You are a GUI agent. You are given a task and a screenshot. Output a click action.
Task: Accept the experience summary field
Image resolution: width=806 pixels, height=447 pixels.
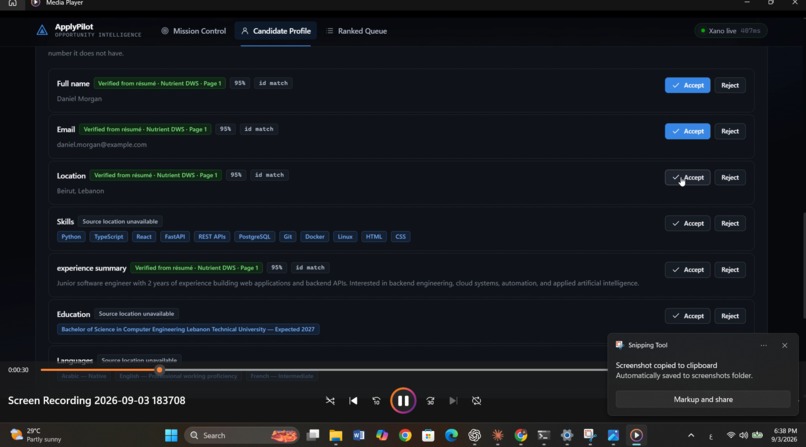point(687,270)
